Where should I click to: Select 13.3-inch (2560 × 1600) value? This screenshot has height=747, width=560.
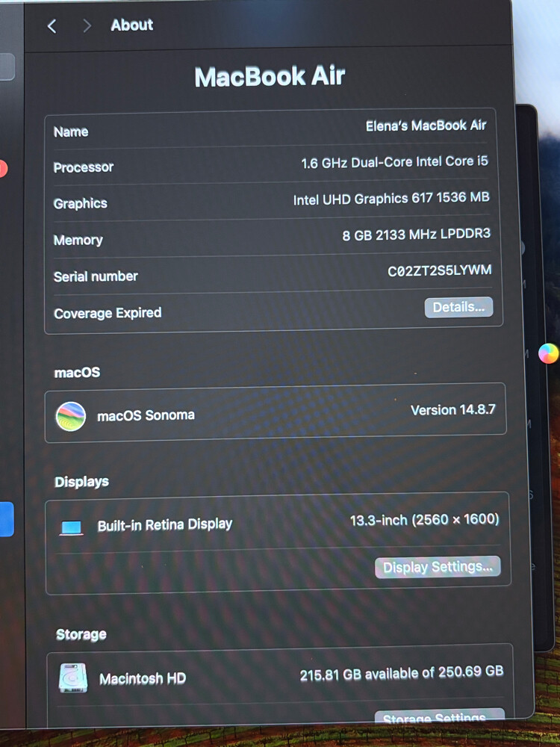(x=424, y=520)
